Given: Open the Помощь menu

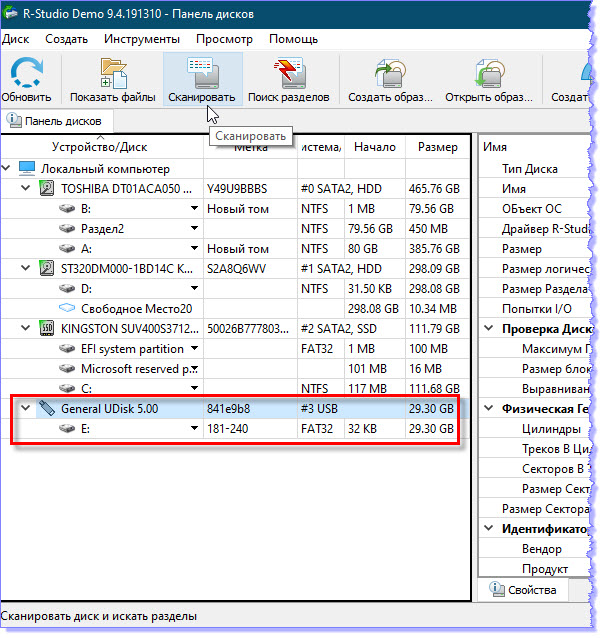Looking at the screenshot, I should 295,39.
